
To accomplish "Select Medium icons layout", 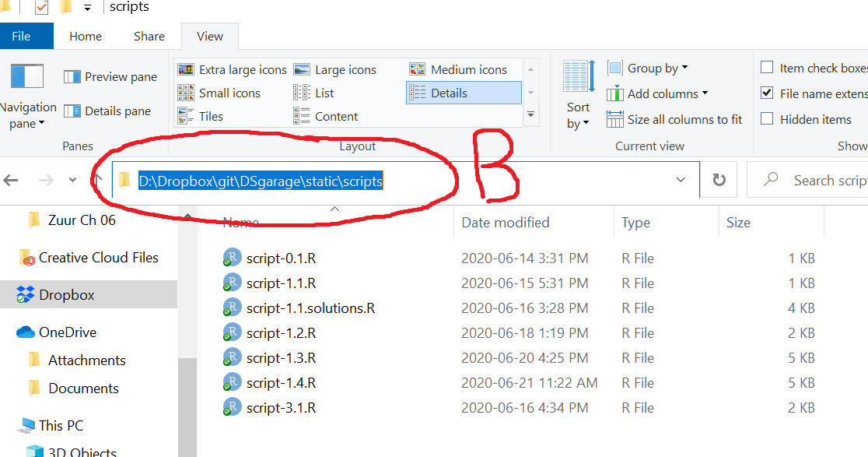I will (x=458, y=70).
